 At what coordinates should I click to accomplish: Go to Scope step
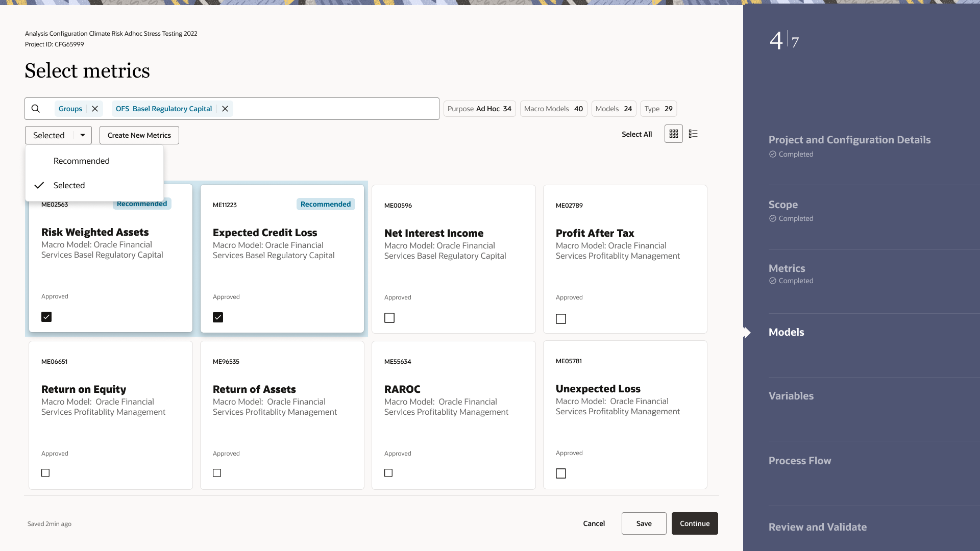coord(783,205)
